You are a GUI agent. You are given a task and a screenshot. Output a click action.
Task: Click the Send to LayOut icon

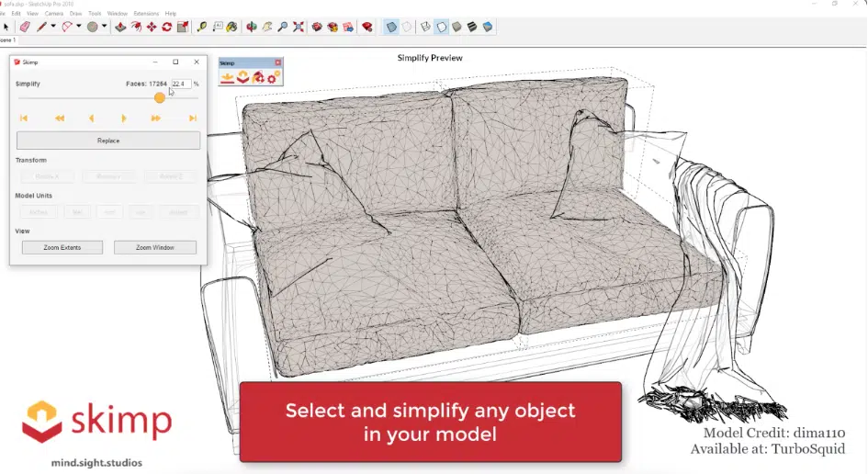pos(348,27)
